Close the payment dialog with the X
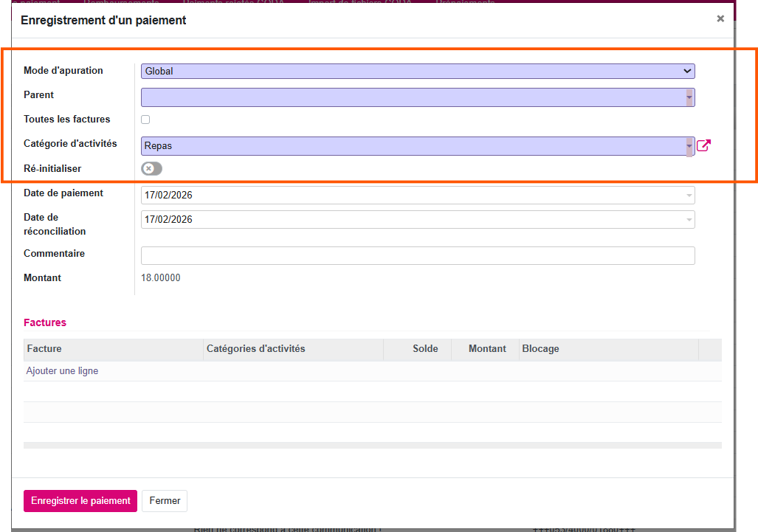The image size is (758, 532). tap(720, 19)
